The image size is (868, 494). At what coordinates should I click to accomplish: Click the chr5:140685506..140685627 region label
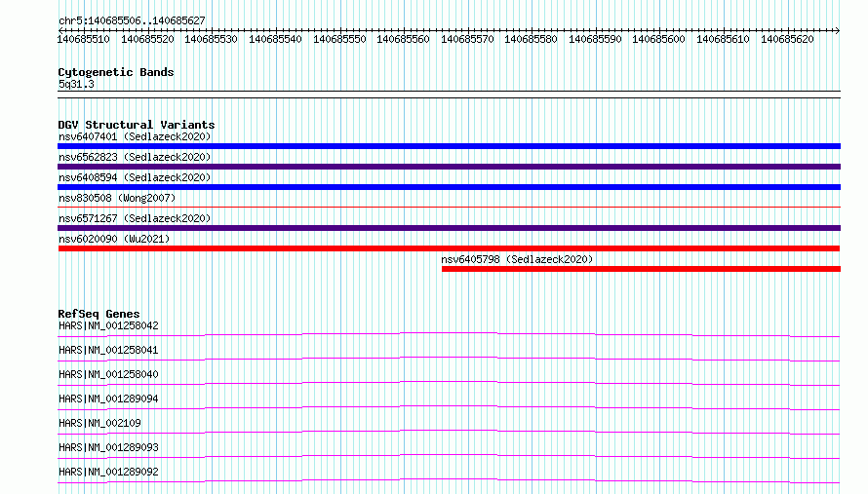[132, 20]
